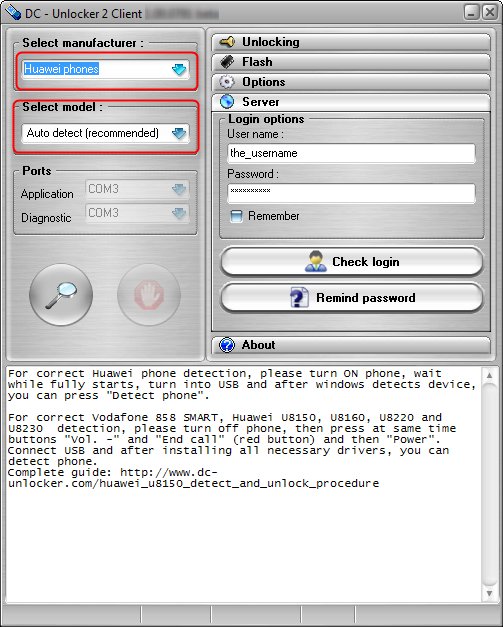Screen dimensions: 503x627
Task: Collapse the Server section header
Action: pos(351,102)
